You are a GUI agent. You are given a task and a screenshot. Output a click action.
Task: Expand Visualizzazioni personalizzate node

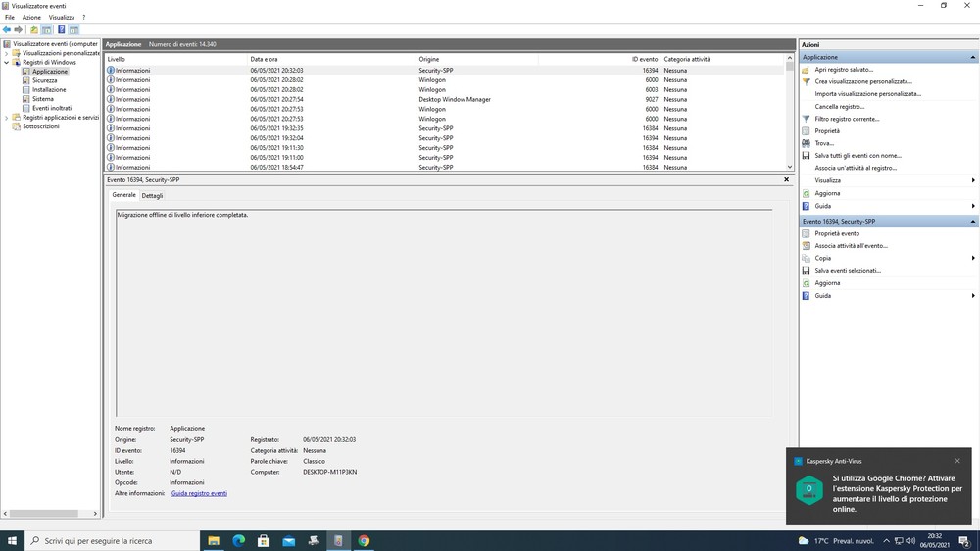click(x=6, y=53)
